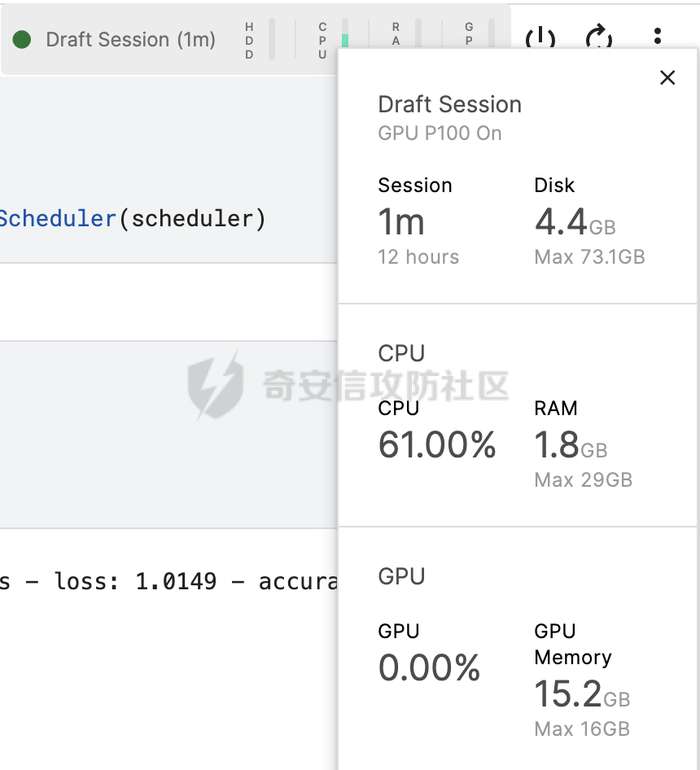Click the GPU usage meter in toolbar

coord(480,34)
